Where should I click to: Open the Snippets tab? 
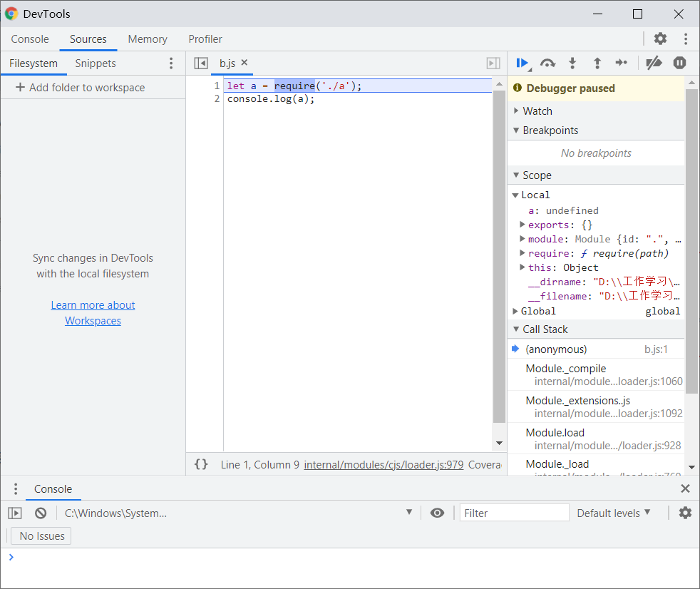(x=96, y=63)
